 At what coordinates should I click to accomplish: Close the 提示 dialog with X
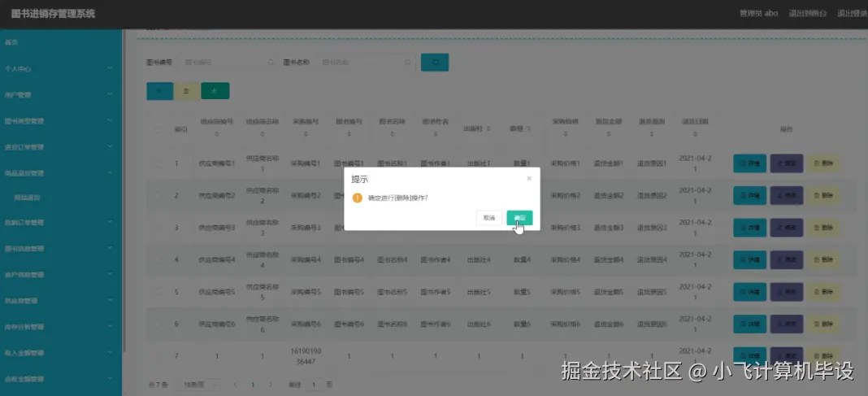(529, 178)
